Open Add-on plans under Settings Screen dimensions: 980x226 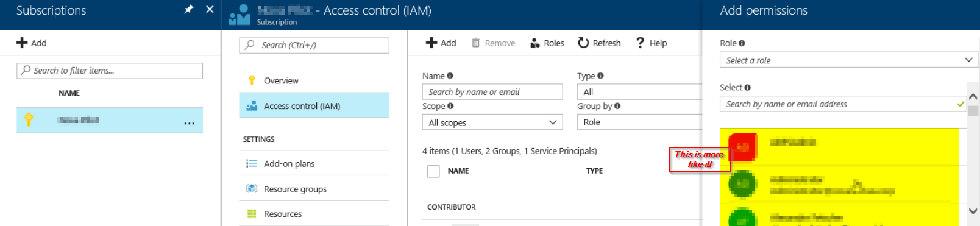pos(314,163)
